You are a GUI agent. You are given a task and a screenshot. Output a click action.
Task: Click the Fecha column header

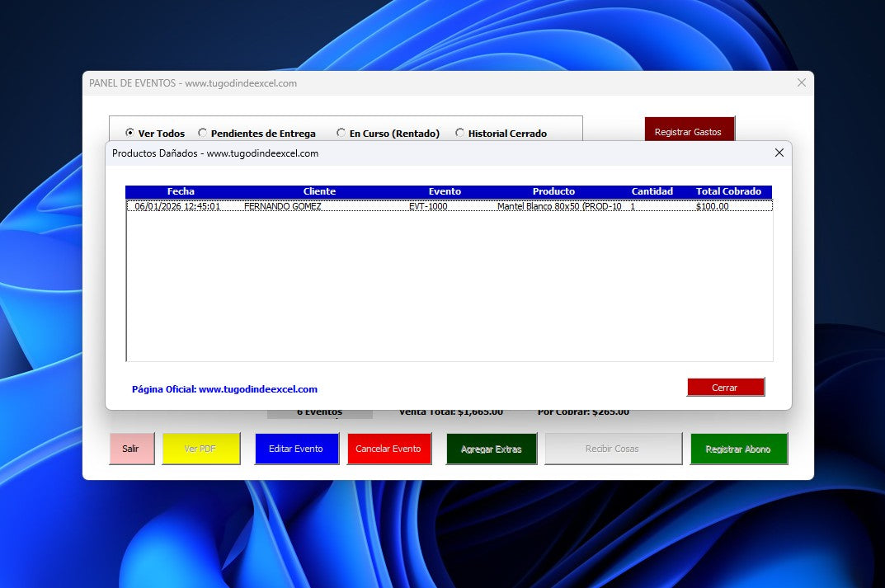click(181, 191)
